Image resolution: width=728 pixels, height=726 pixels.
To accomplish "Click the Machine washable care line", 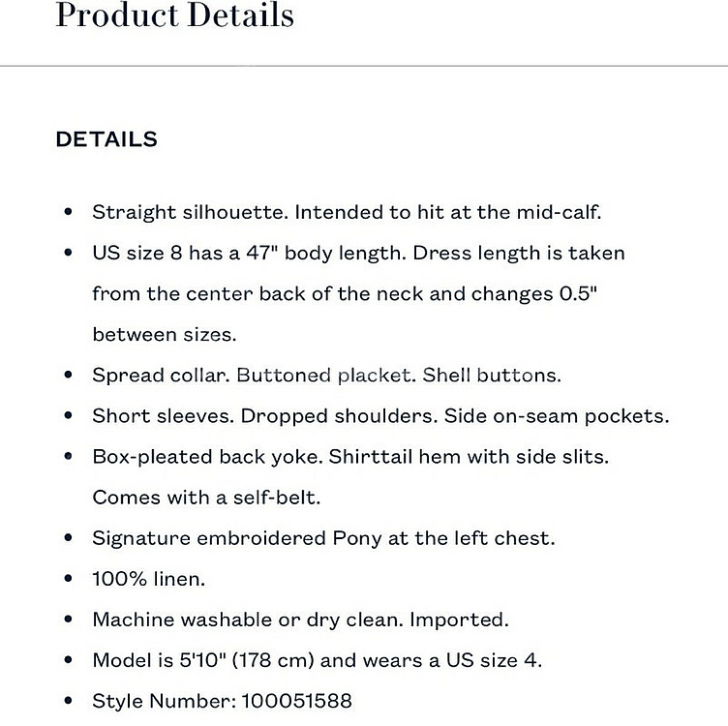I will [301, 620].
